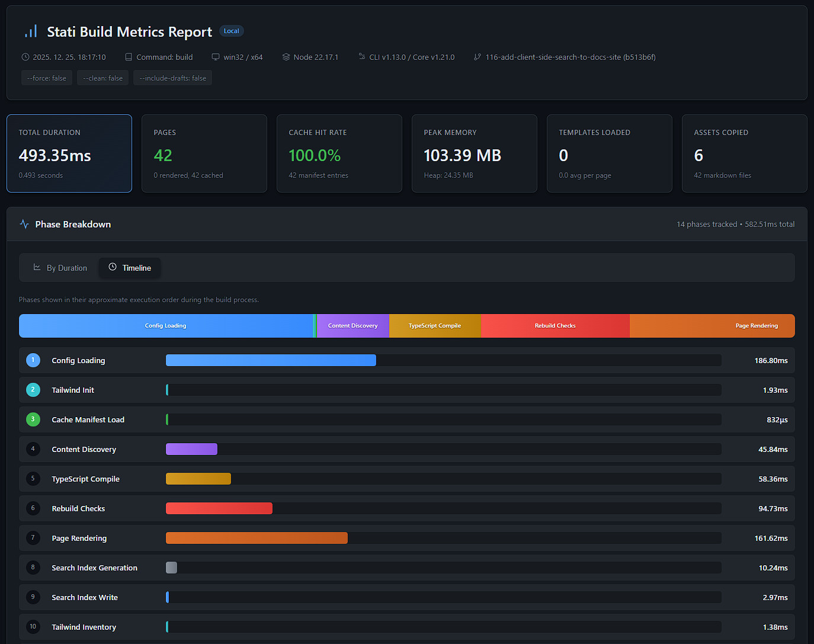Viewport: 814px width, 644px height.
Task: Click the numbered badge for Config Loading phase
Action: pyautogui.click(x=33, y=360)
